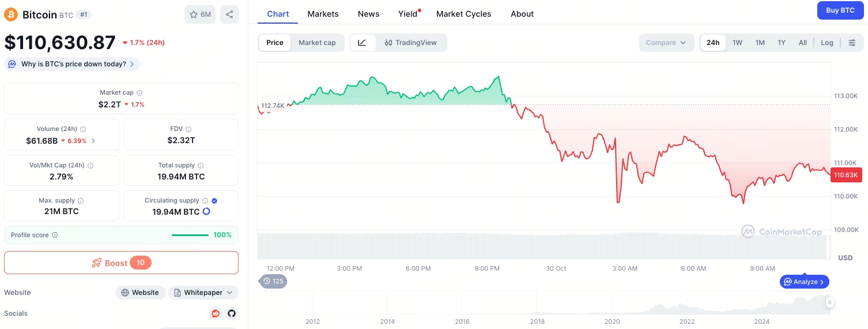Image resolution: width=868 pixels, height=329 pixels.
Task: Expand Volume (24h) details arrow
Action: pos(94,141)
